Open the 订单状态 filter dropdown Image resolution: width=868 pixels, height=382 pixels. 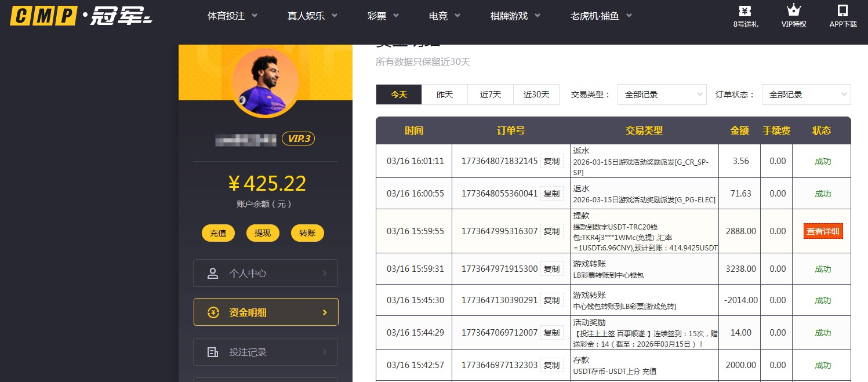[x=806, y=94]
